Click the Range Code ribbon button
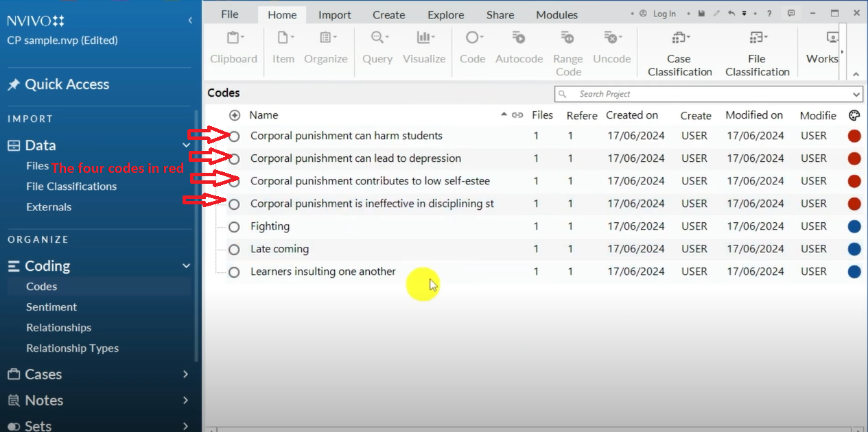Image resolution: width=868 pixels, height=432 pixels. [x=568, y=53]
